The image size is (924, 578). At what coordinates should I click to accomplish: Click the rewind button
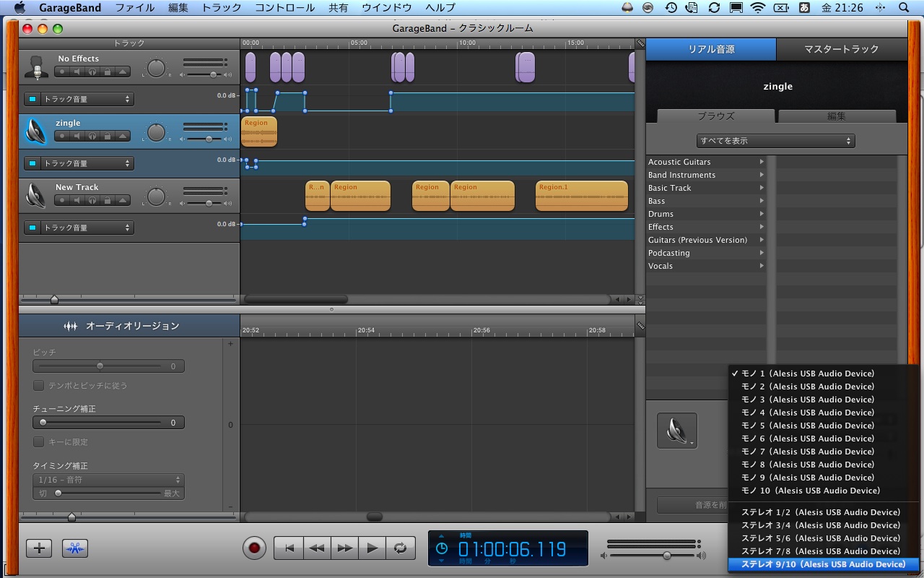click(317, 548)
